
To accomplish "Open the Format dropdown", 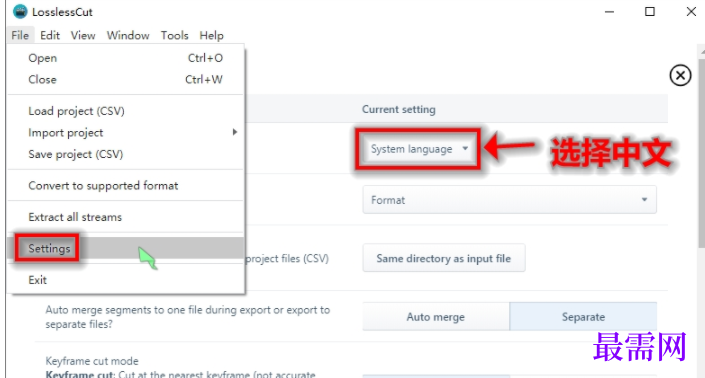I will (x=509, y=200).
